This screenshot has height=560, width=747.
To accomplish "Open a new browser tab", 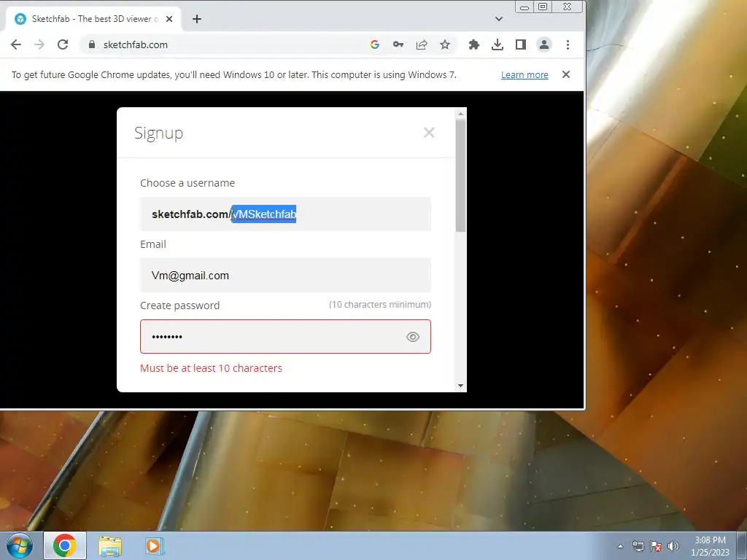I will 197,19.
